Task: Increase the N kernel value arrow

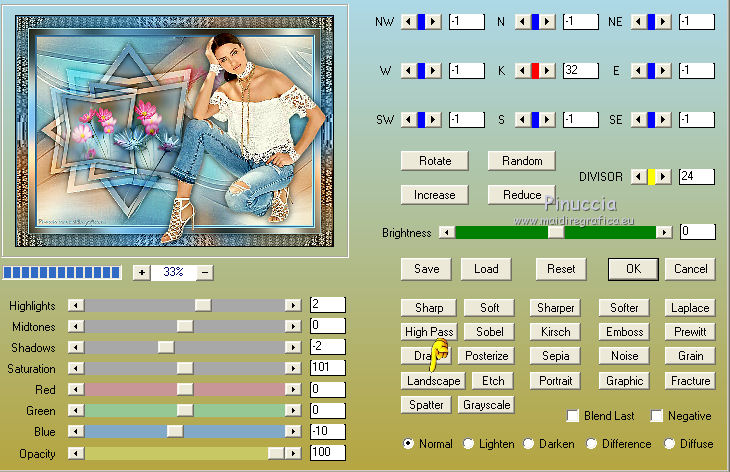Action: pos(547,21)
